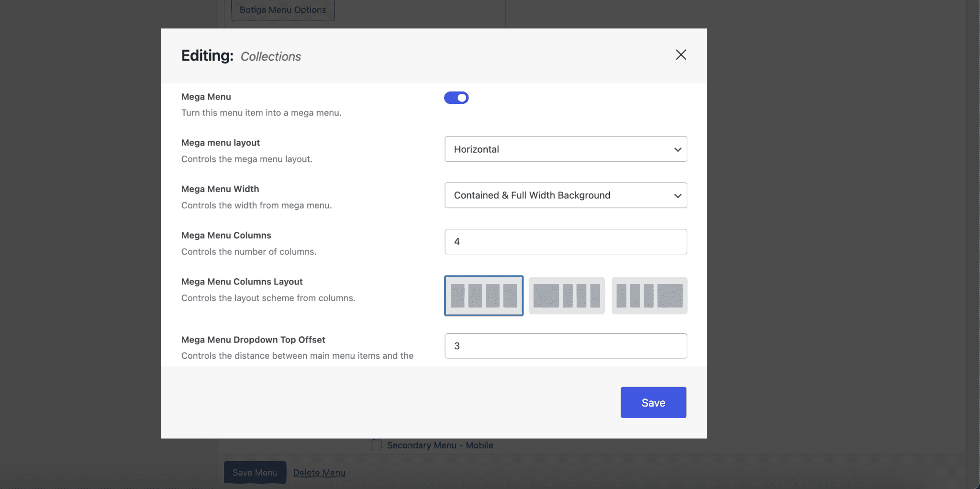Click the Delete Menu link
Screen dimensions: 980x489
(319, 472)
